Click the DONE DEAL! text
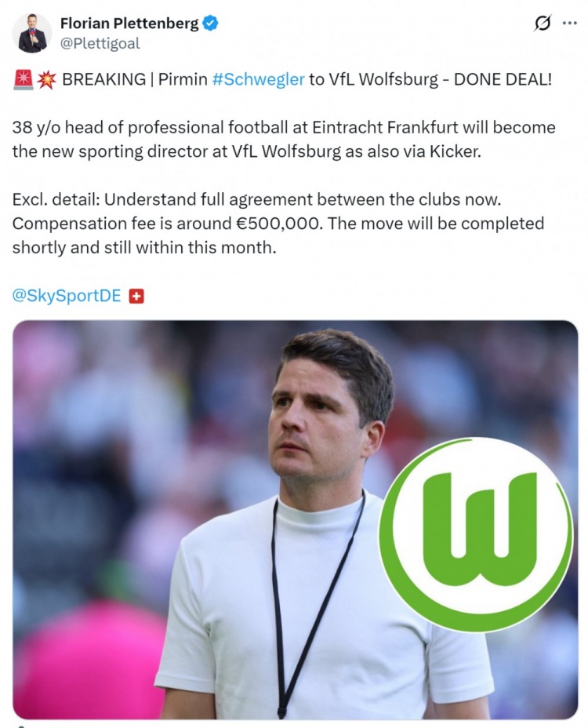Screen dimensions: 588x728 pos(503,79)
